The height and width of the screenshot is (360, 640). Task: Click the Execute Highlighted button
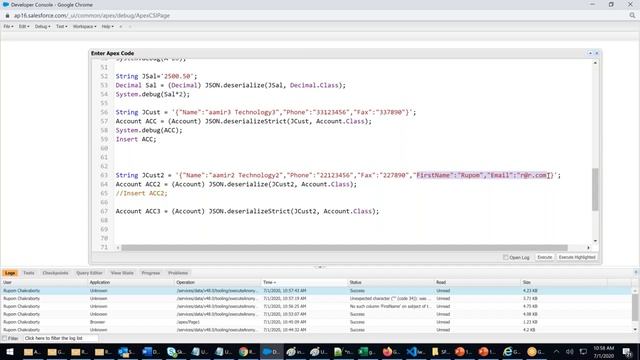pyautogui.click(x=577, y=258)
